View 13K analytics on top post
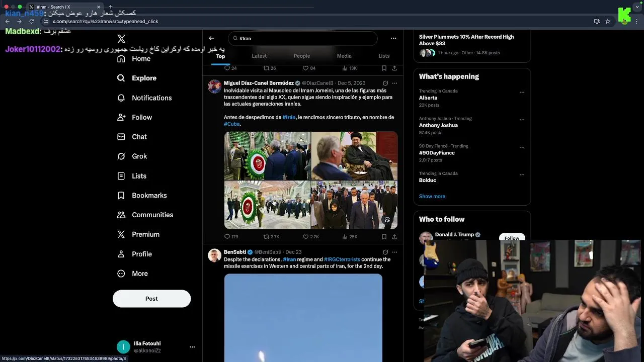The image size is (644, 362). pos(350,68)
